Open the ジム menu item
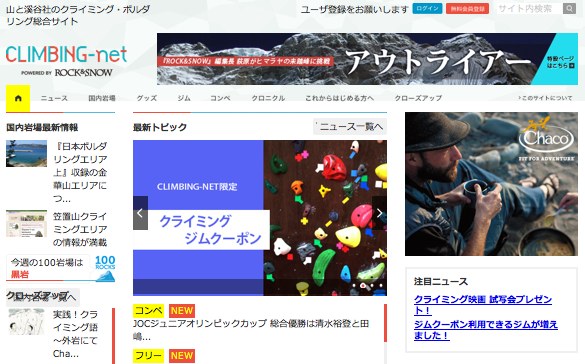The image size is (585, 364). point(184,98)
